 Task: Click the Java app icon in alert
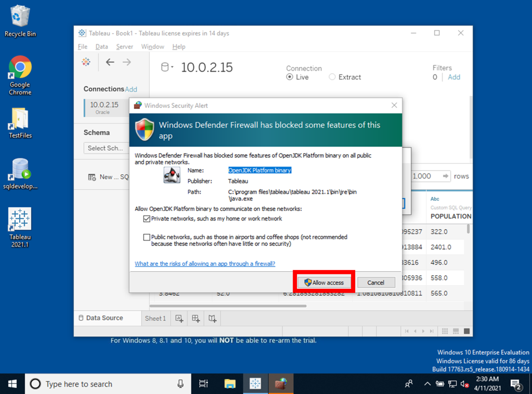tap(172, 175)
